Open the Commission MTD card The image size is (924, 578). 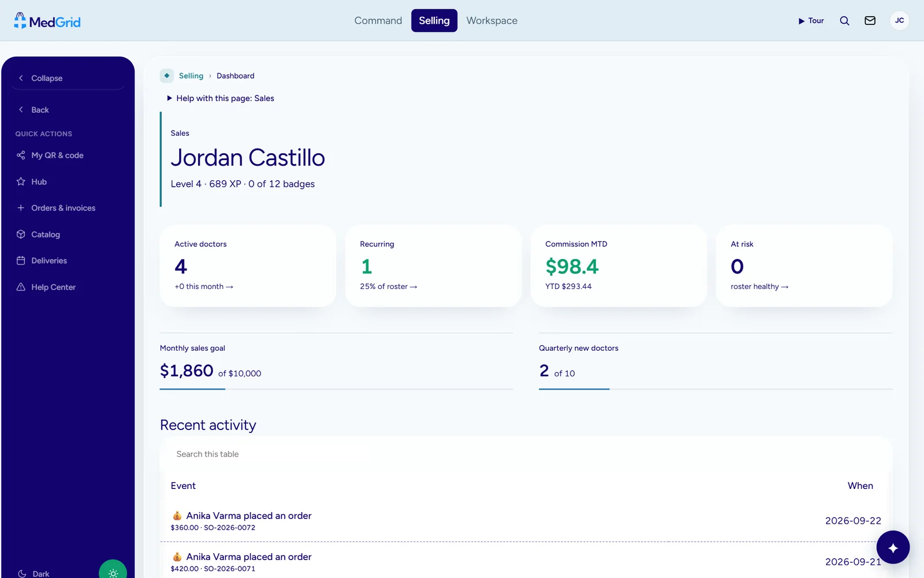tap(619, 266)
